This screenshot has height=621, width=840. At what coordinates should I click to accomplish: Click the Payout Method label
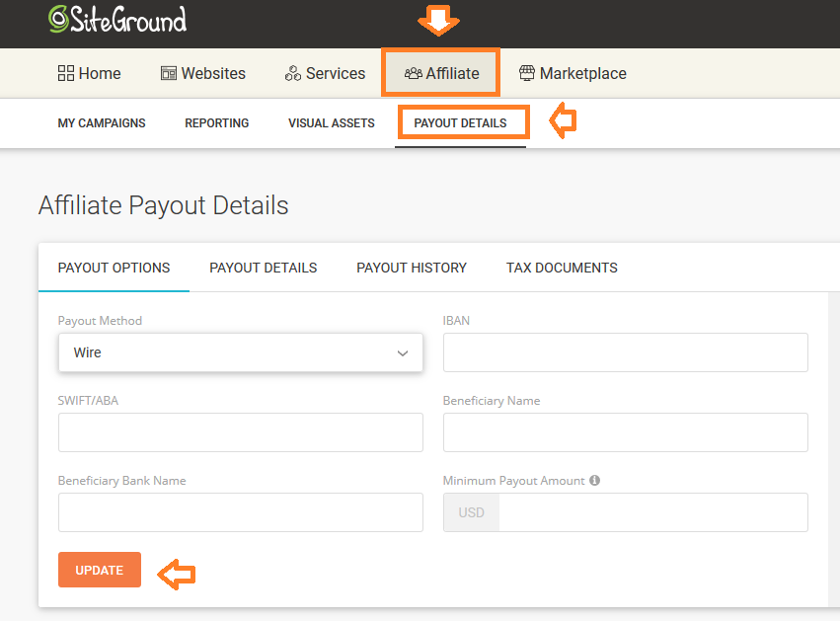(100, 321)
